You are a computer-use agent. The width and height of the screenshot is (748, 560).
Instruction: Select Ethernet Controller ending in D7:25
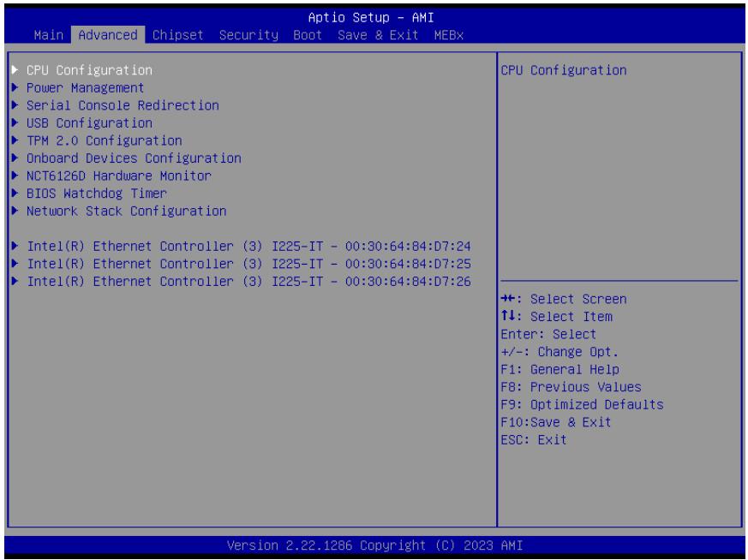[x=248, y=264]
